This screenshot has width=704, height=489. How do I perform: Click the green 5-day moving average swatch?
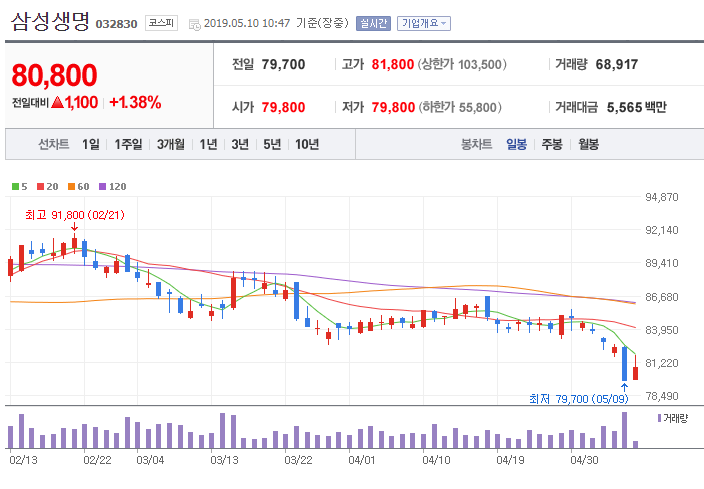[15, 186]
